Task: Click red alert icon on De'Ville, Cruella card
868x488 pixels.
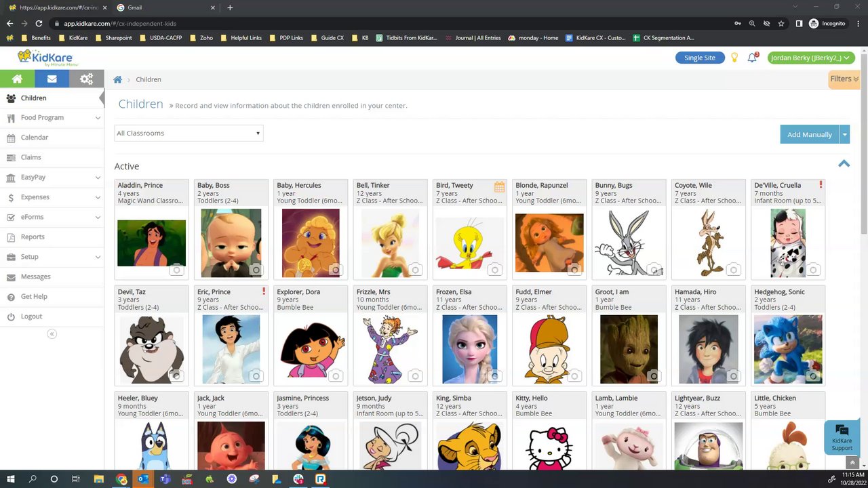Action: pyautogui.click(x=821, y=184)
